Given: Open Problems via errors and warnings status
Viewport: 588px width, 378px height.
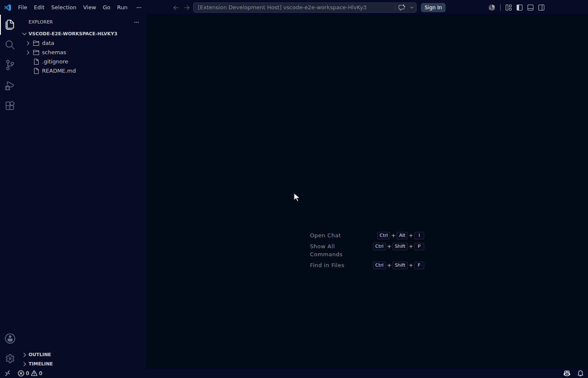Looking at the screenshot, I should (30, 373).
